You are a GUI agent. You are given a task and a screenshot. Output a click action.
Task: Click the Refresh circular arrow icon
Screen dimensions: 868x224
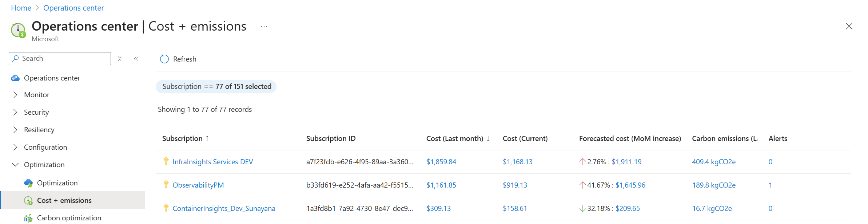click(x=164, y=59)
